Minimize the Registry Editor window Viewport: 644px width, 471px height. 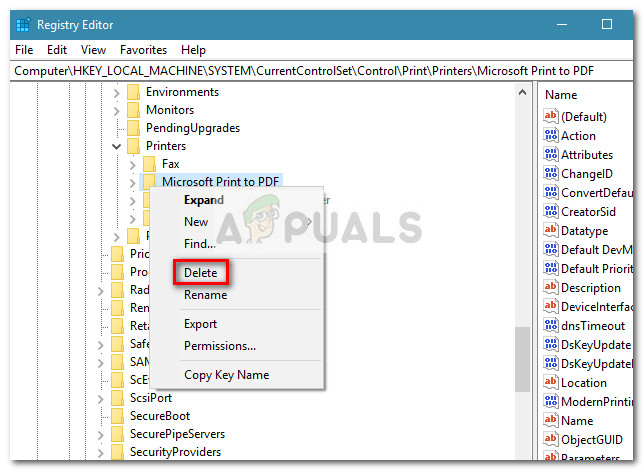562,24
